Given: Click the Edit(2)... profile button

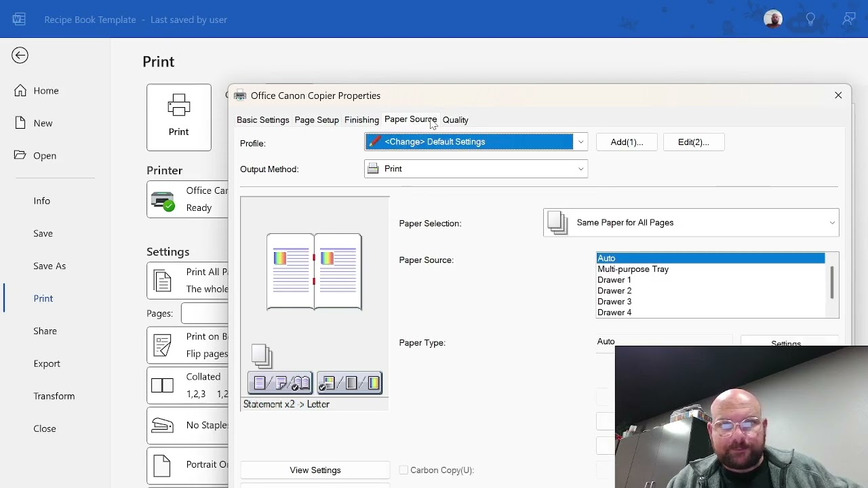Looking at the screenshot, I should pos(693,142).
